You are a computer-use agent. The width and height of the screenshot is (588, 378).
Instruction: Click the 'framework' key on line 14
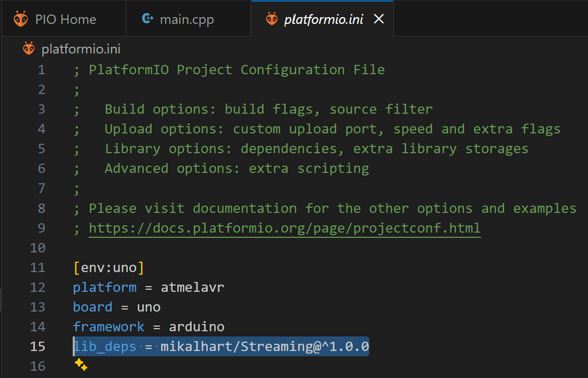(109, 327)
